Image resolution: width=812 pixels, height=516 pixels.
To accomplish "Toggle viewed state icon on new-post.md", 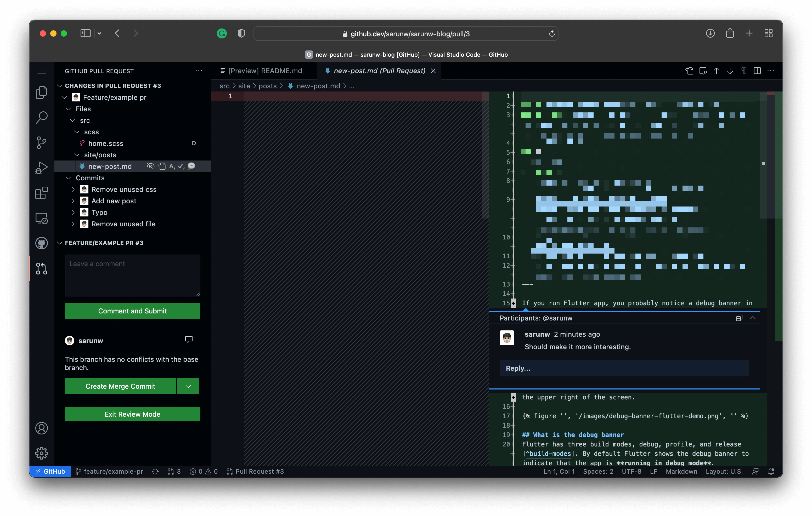I will tap(150, 166).
